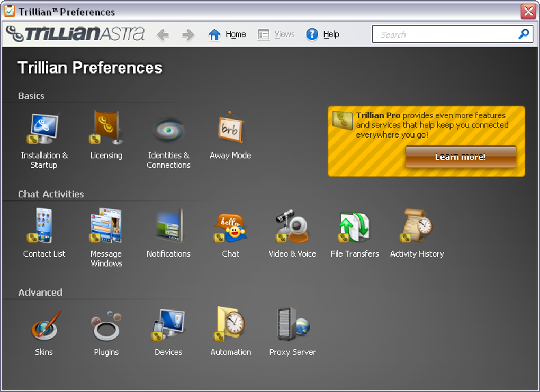Viewport: 540px width, 392px height.
Task: Click the back arrow in toolbar
Action: [163, 35]
